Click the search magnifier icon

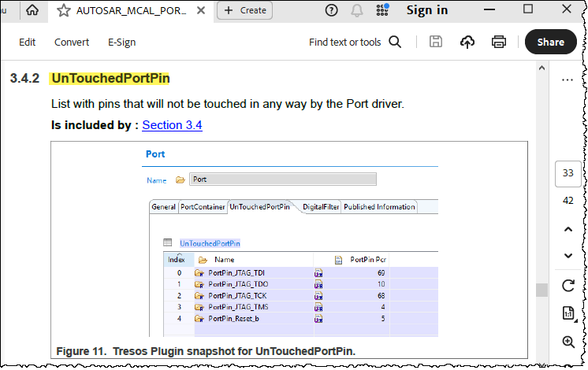coord(396,42)
